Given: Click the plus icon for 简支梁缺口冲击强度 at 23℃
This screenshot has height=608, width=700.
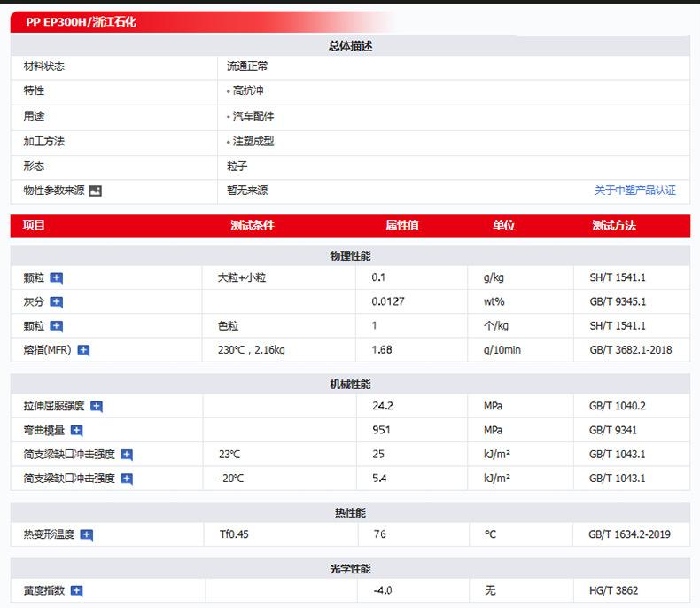Looking at the screenshot, I should (127, 455).
